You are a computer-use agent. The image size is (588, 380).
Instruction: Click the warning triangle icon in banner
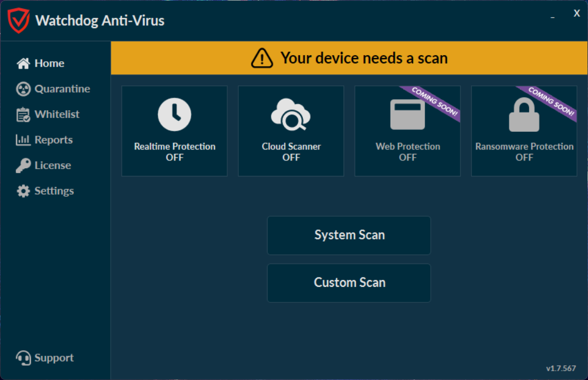pos(262,58)
